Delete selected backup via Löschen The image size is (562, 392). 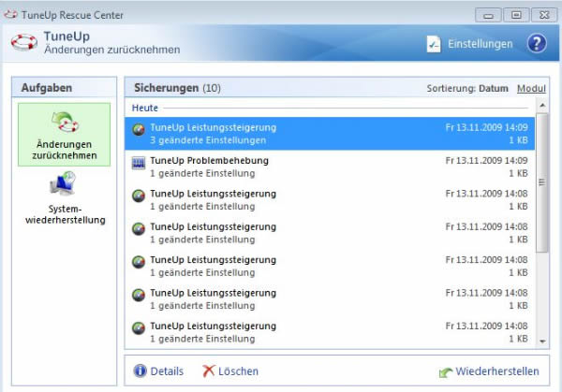coord(238,371)
